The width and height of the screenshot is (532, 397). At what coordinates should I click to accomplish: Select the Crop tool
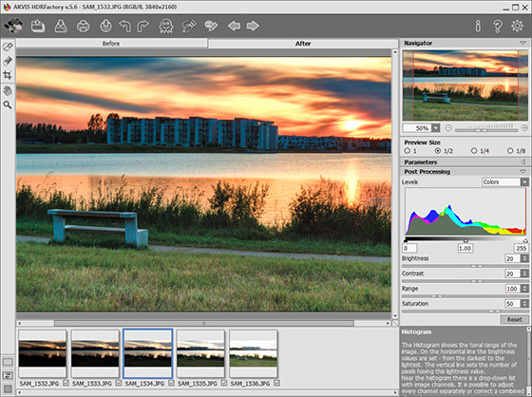click(x=8, y=75)
